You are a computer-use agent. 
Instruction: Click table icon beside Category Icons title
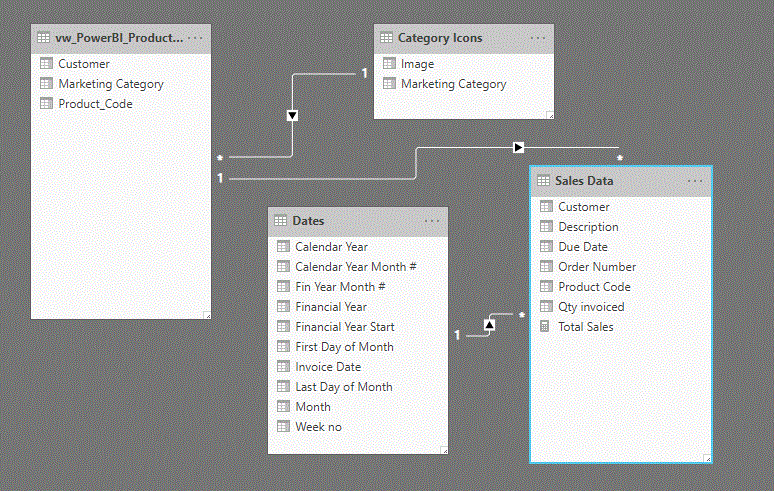tap(387, 38)
